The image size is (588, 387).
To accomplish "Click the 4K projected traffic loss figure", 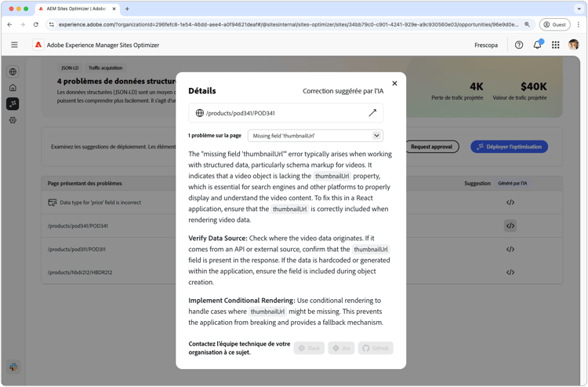I will (x=477, y=86).
